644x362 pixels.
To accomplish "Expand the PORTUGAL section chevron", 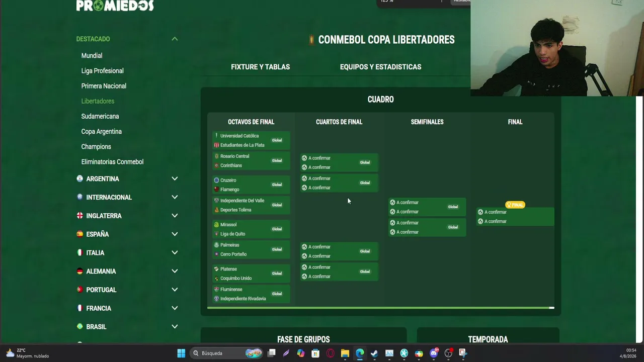I will tap(175, 290).
